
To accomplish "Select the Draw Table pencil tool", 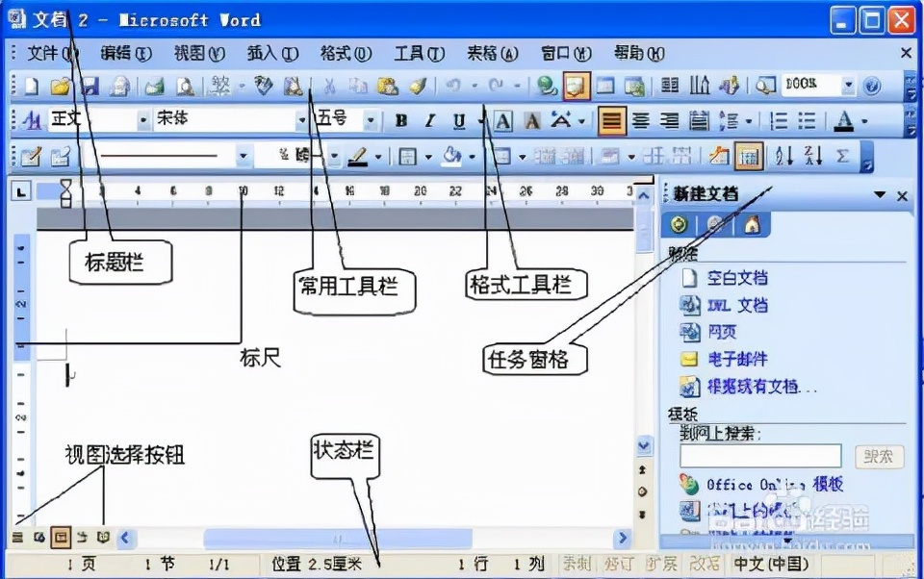I will 31,156.
